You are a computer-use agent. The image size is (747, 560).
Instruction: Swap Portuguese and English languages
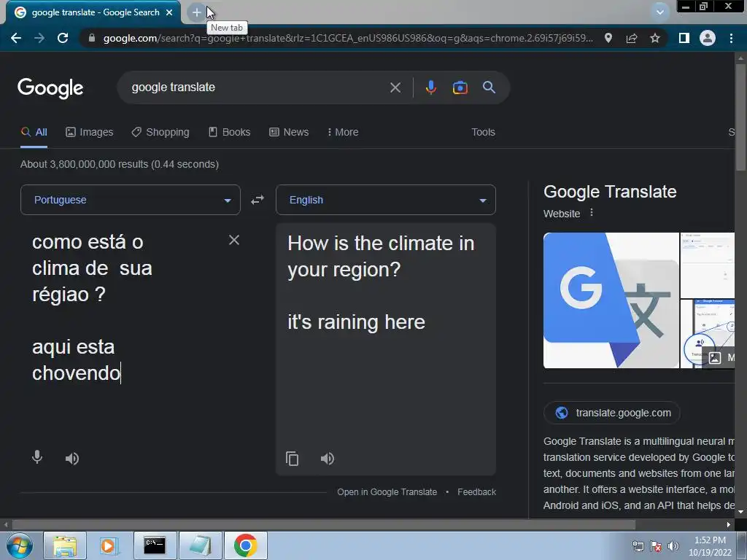[258, 200]
